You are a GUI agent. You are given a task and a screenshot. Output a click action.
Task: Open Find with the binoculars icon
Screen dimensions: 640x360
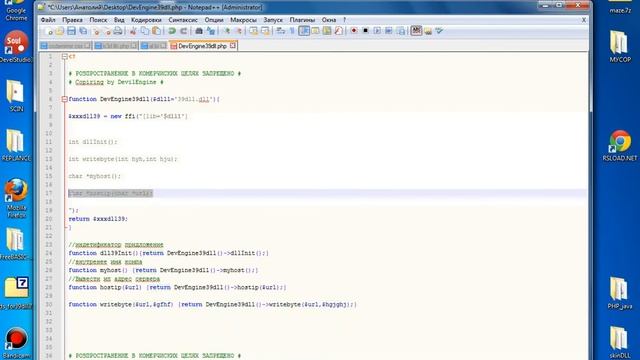click(199, 31)
